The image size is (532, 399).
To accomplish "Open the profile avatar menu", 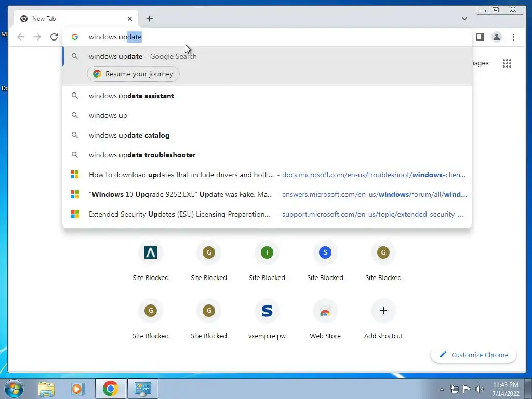I will coord(496,37).
